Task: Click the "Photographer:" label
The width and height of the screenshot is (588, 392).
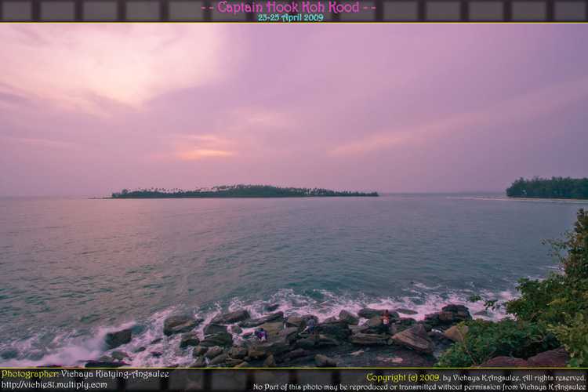Action: coord(30,375)
